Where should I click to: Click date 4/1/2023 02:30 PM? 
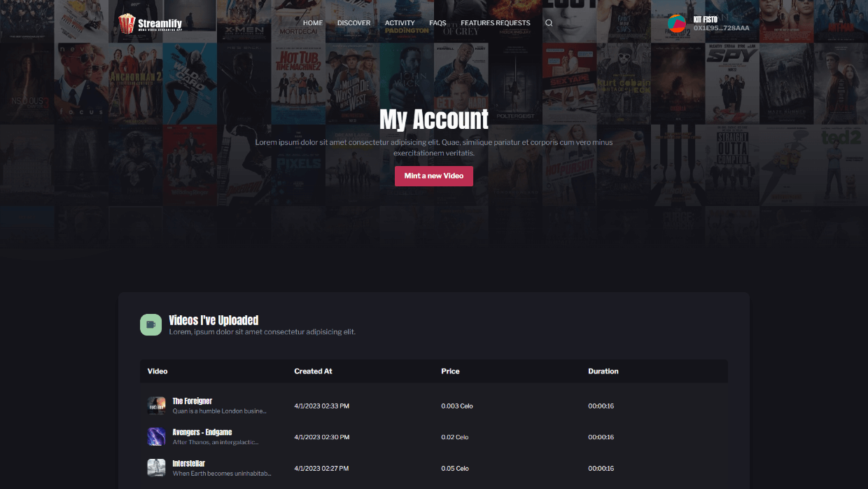pos(322,437)
